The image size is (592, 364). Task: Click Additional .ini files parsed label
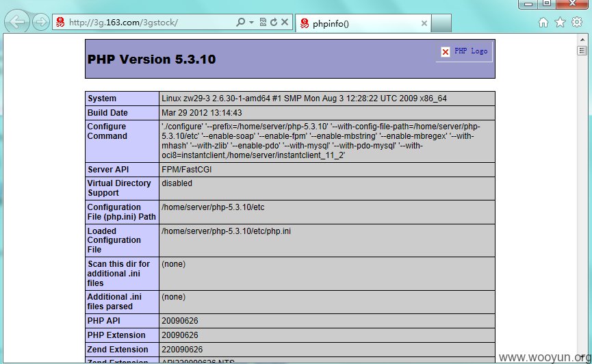(x=114, y=302)
